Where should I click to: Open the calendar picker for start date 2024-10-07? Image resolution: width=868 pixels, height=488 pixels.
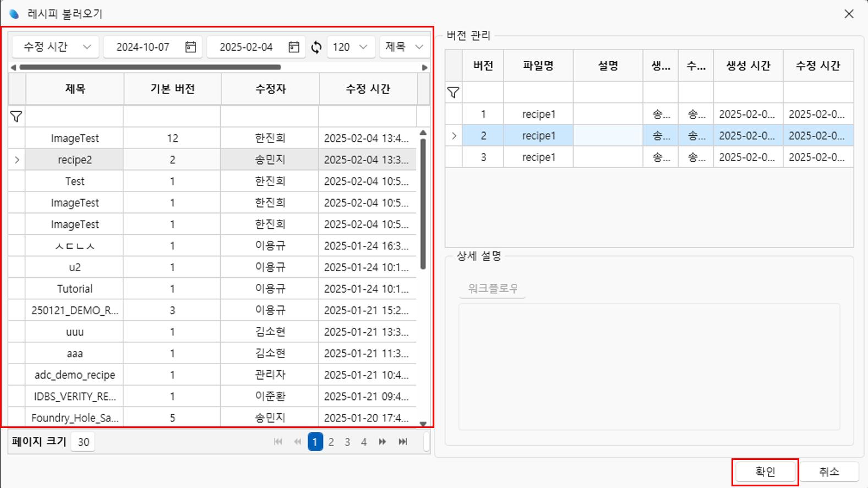[190, 47]
